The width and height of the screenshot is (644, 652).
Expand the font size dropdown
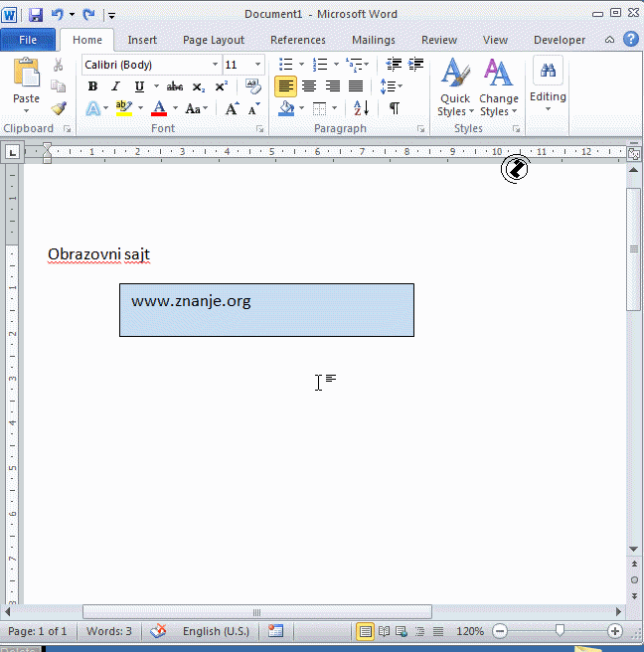click(x=257, y=65)
